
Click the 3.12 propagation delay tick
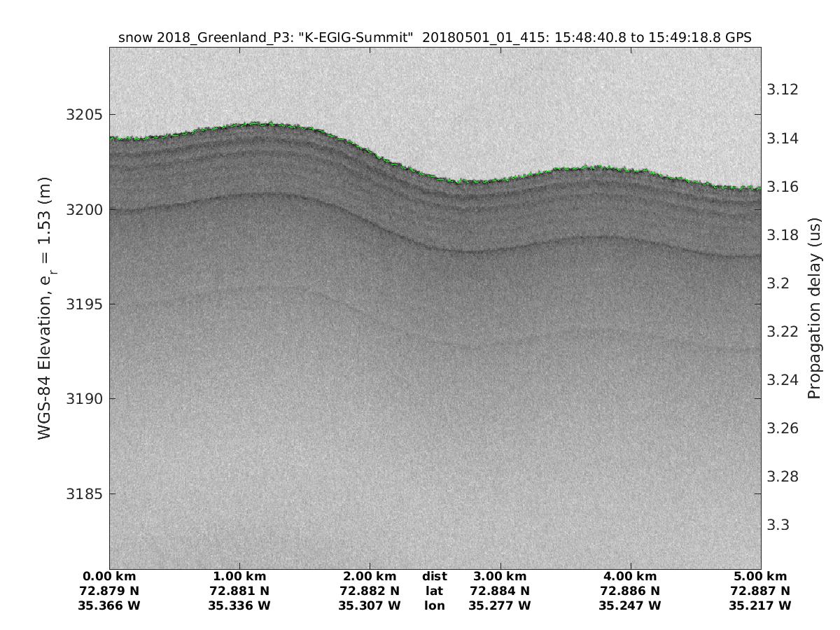[x=783, y=90]
